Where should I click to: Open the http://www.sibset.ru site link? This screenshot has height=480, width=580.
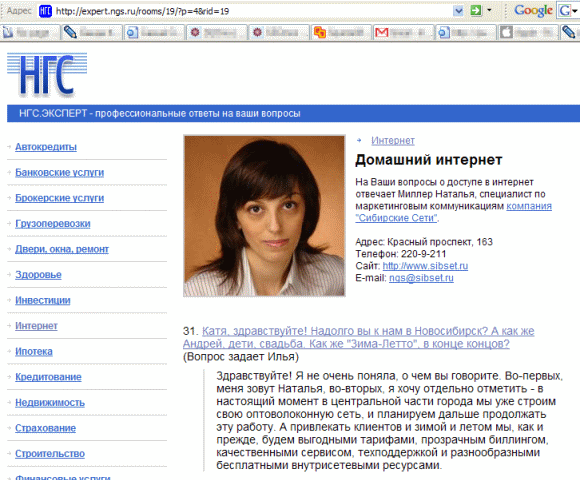[425, 266]
